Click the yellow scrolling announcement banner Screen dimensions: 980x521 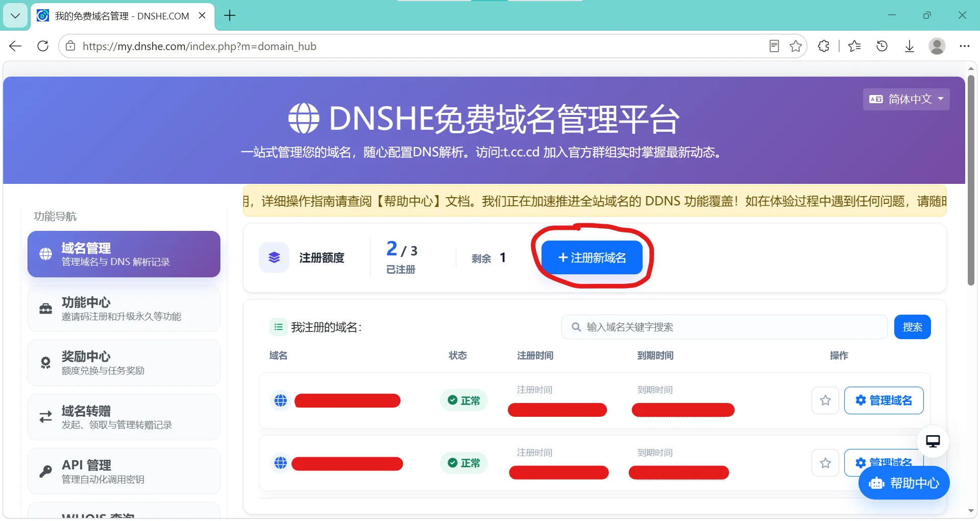tap(595, 201)
